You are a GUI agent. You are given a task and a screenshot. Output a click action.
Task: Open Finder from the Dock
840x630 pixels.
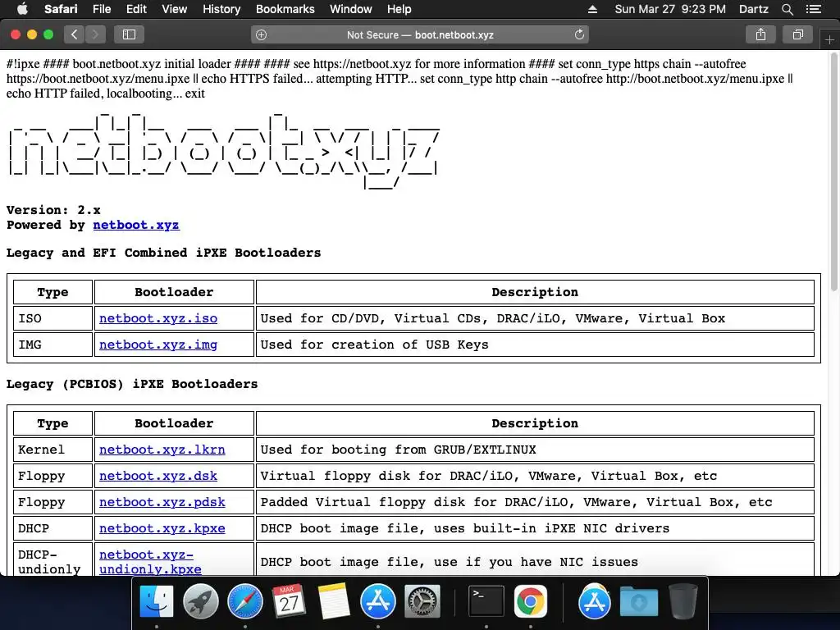click(157, 601)
